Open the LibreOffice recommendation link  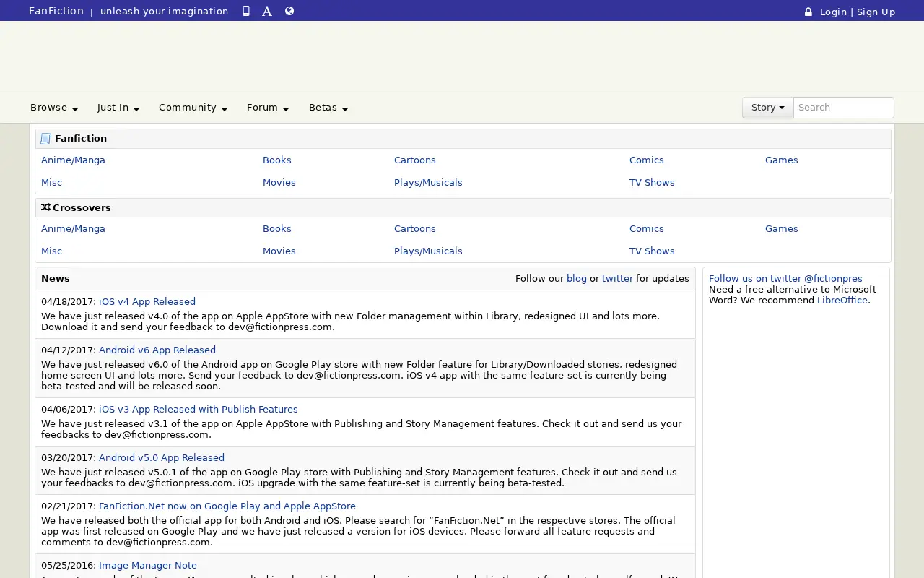tap(842, 301)
